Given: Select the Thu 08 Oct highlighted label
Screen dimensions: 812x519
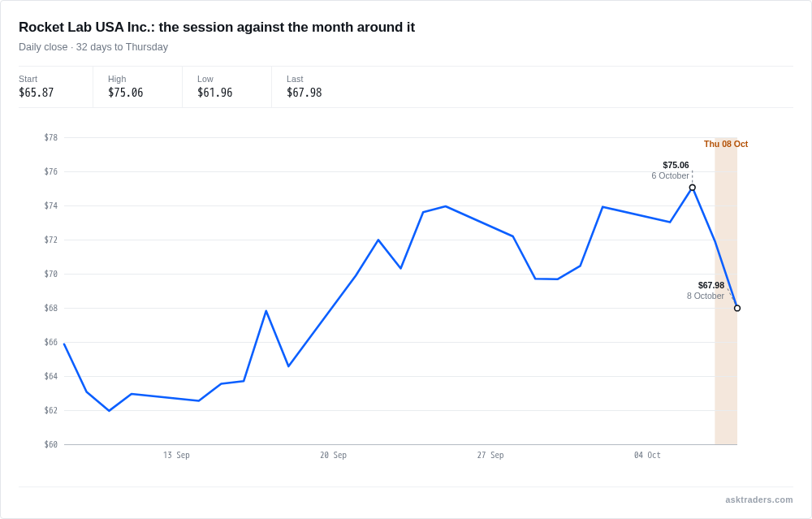Looking at the screenshot, I should point(725,144).
